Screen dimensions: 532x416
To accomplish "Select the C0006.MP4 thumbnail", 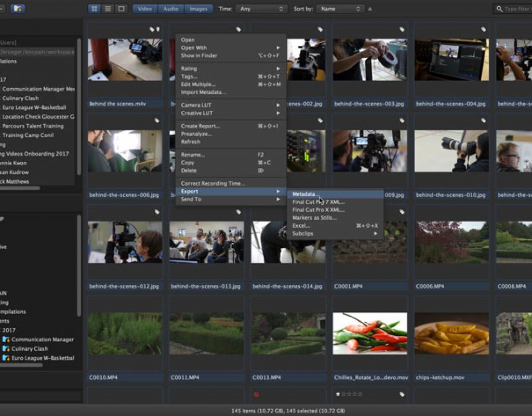I will tap(451, 242).
